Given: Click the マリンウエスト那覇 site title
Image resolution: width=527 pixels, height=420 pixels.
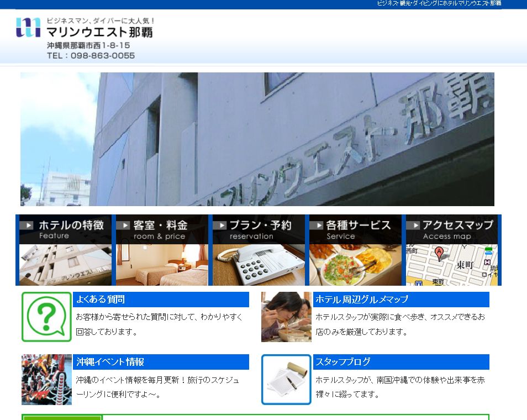Looking at the screenshot, I should (x=99, y=32).
